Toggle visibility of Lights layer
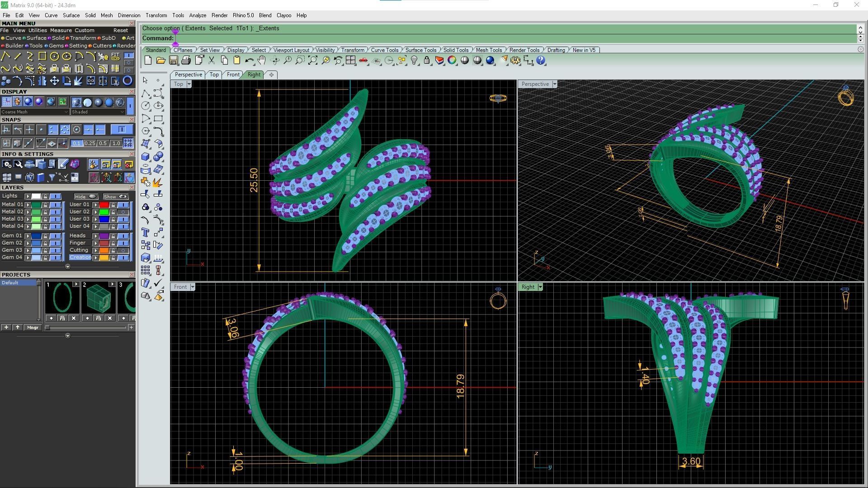 [x=56, y=196]
